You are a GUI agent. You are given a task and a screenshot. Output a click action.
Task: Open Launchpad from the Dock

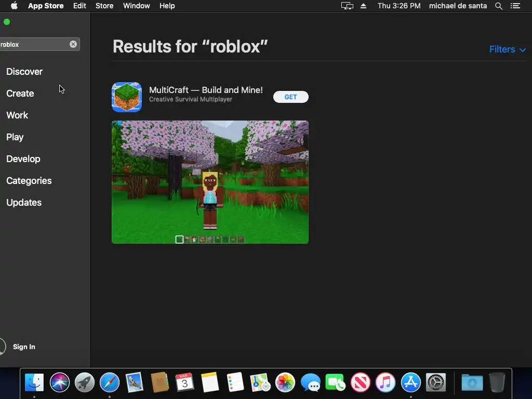[85, 382]
